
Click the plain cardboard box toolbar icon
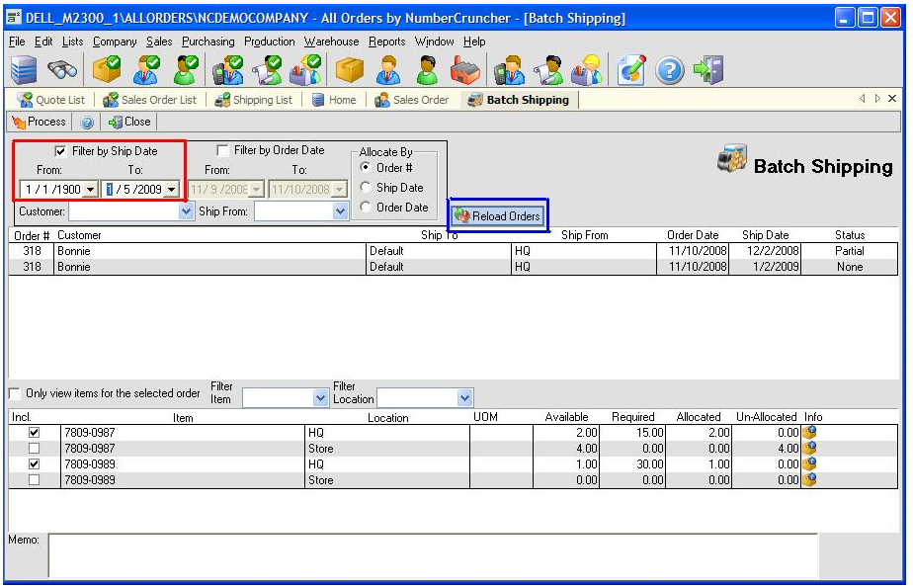pyautogui.click(x=350, y=70)
